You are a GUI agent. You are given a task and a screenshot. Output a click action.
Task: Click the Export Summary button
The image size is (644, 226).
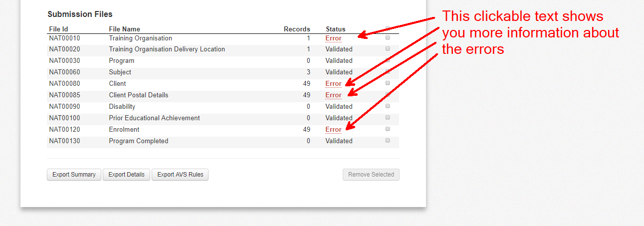coord(74,175)
